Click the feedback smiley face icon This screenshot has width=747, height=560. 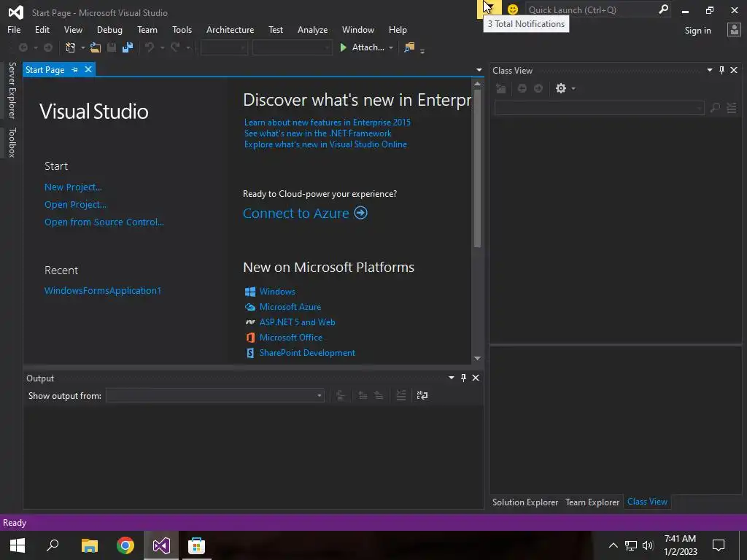(513, 9)
